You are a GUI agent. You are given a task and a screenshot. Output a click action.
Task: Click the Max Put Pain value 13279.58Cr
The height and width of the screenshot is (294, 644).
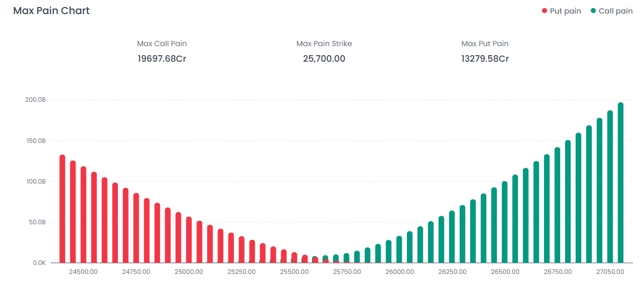[x=485, y=59]
